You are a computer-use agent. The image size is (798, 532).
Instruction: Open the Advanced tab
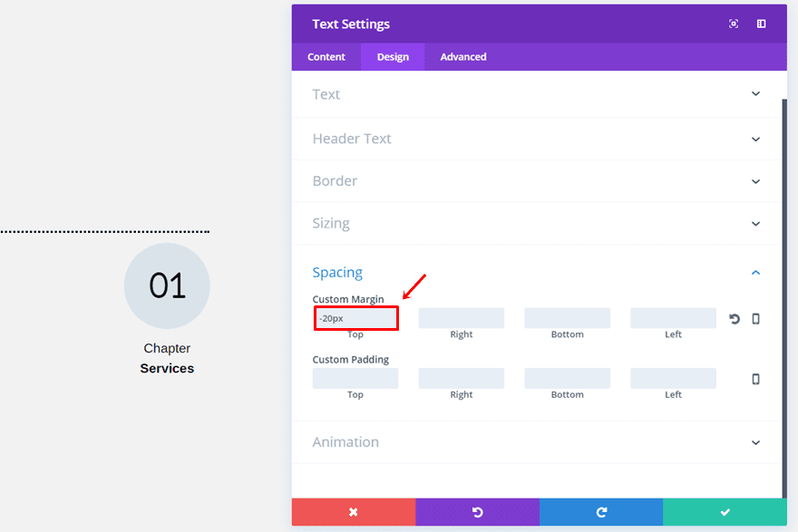[463, 57]
